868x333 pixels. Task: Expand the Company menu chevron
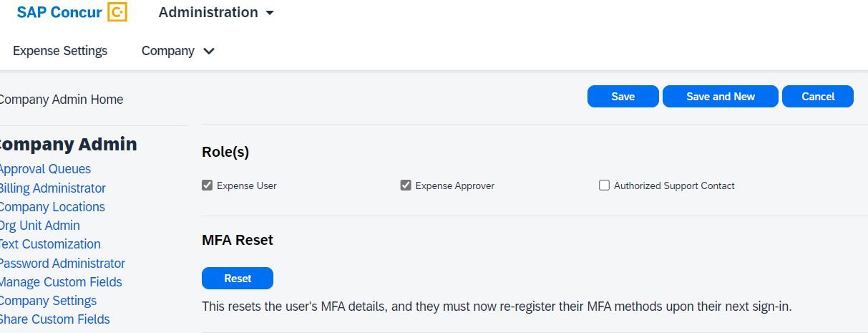tap(209, 51)
